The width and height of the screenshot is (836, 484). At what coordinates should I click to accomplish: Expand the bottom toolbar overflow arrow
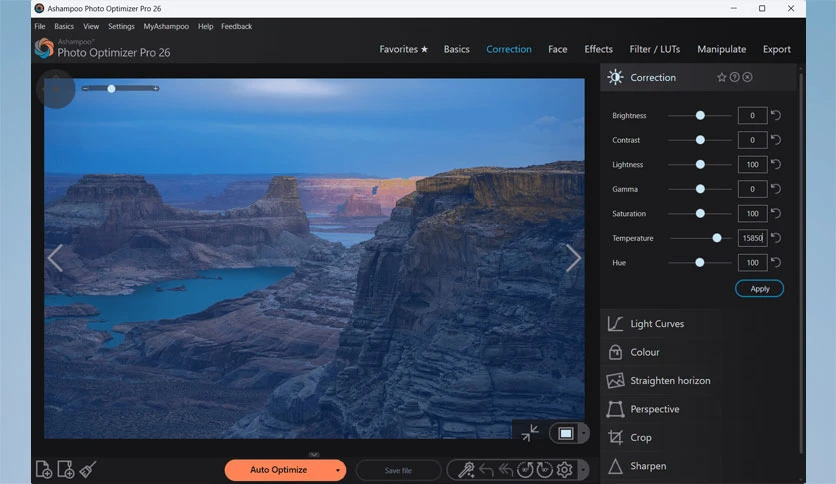[583, 470]
